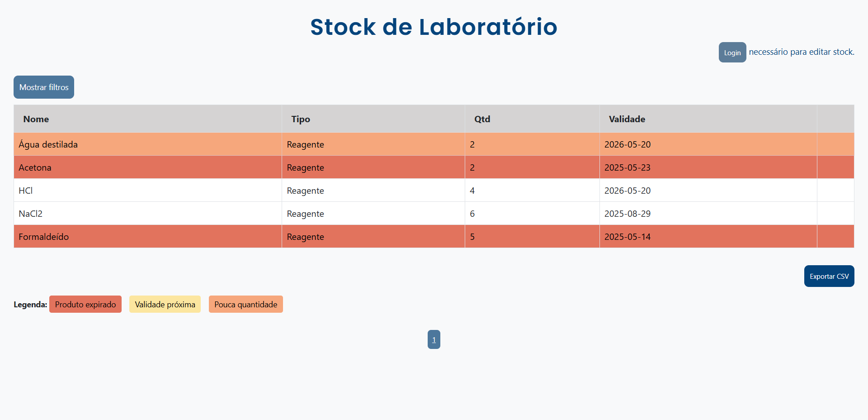
Task: Click the Validade próxima legend swatch
Action: coord(165,304)
